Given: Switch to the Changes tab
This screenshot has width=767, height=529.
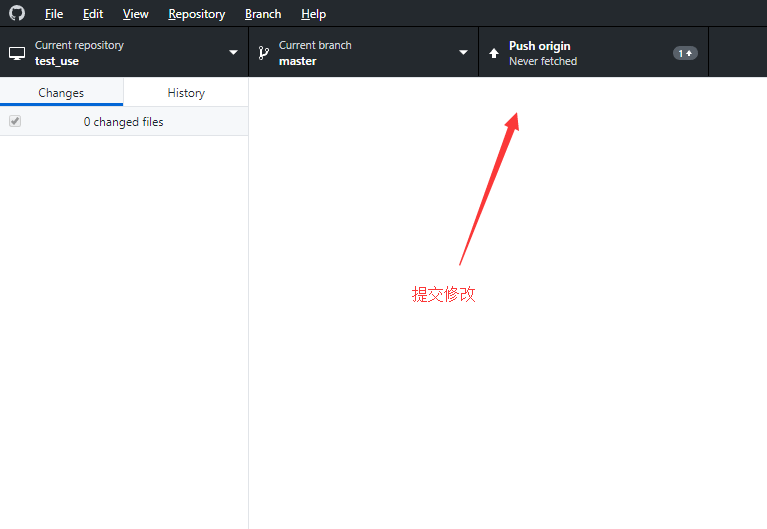Looking at the screenshot, I should [x=61, y=93].
